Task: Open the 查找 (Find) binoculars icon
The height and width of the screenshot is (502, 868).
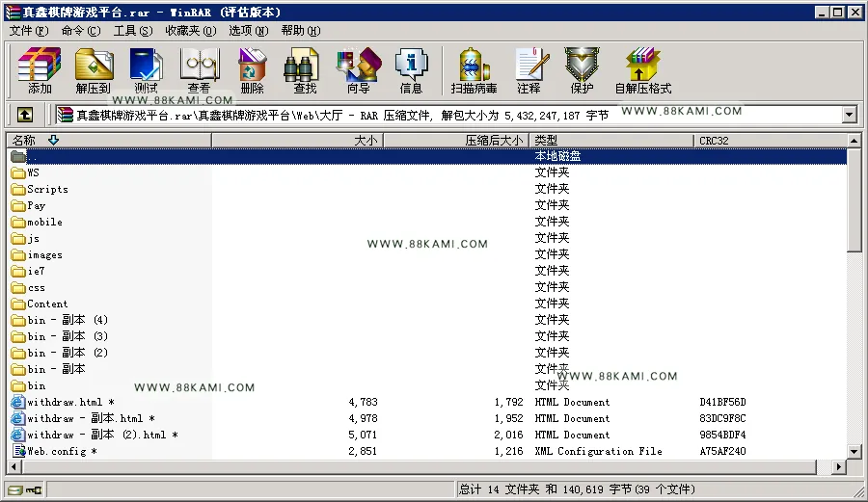Action: (304, 70)
